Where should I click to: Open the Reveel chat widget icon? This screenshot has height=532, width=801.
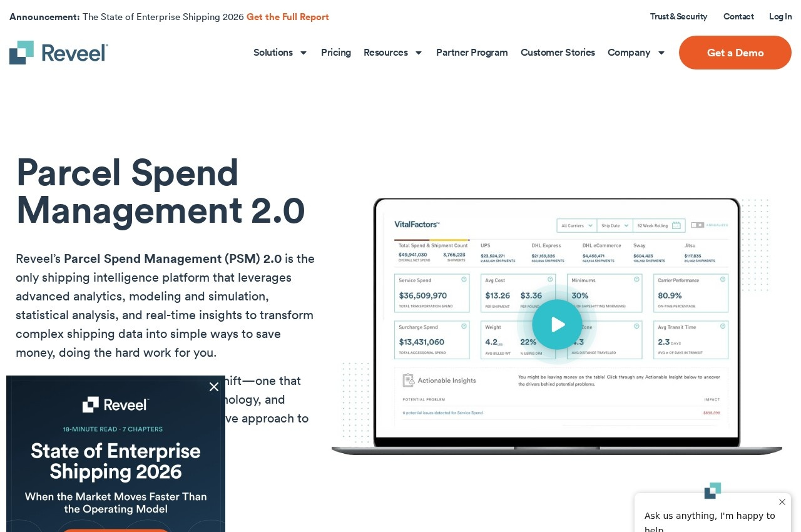pyautogui.click(x=713, y=490)
